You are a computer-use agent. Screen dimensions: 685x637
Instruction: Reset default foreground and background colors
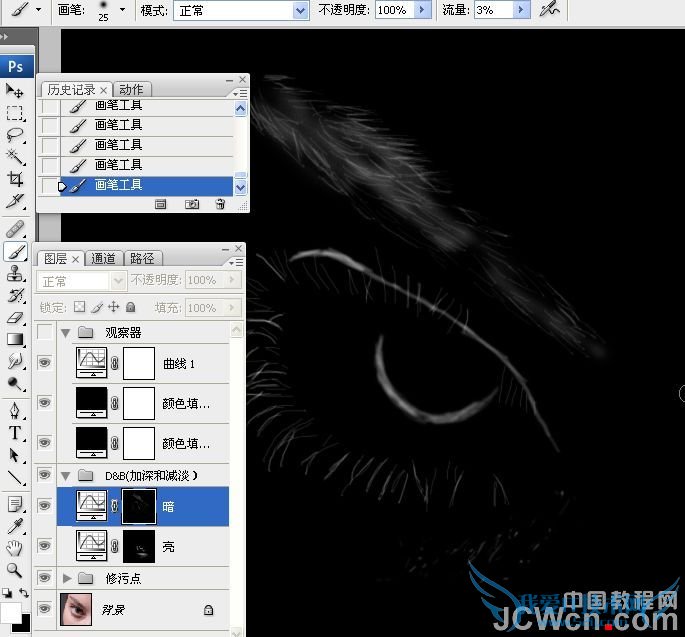click(7, 593)
